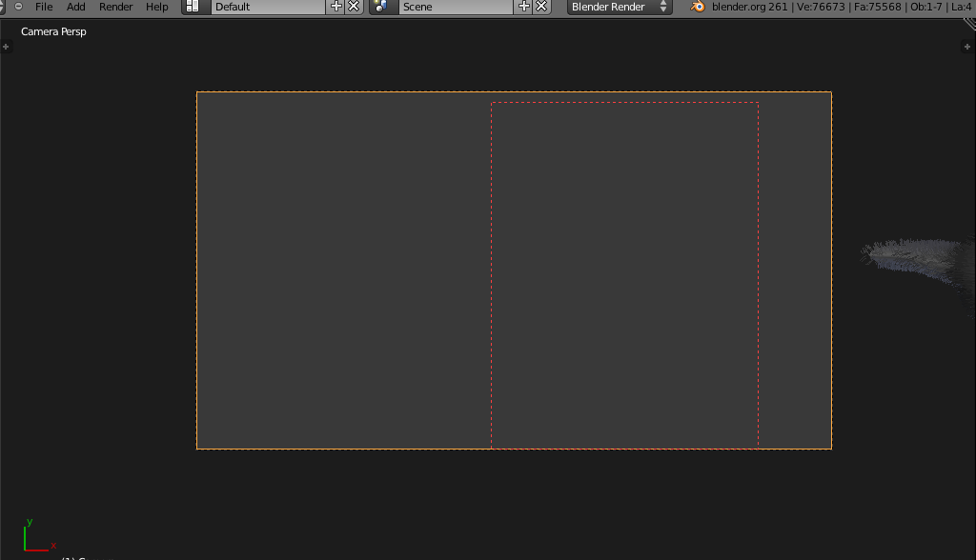
Task: Click the blender.org 261 version text
Action: point(749,7)
